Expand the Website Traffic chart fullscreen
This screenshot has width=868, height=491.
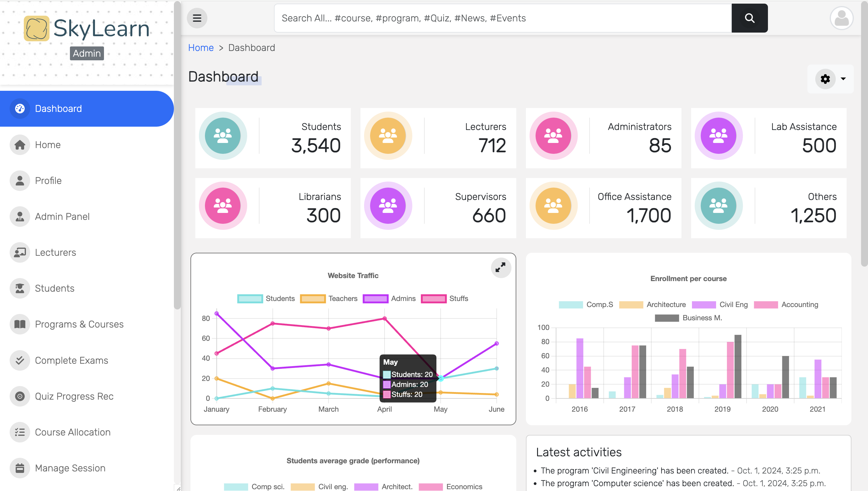coord(500,268)
